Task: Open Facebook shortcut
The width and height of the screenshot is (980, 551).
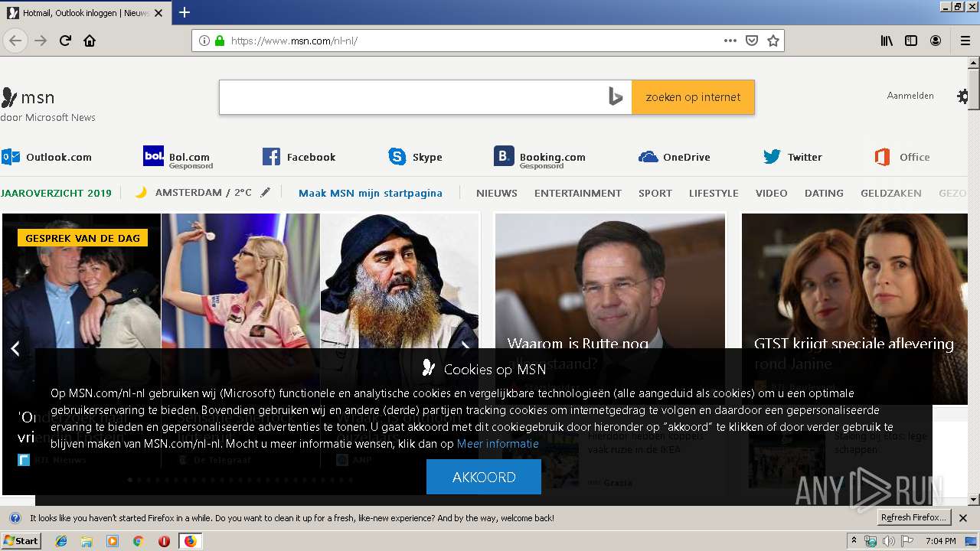Action: pyautogui.click(x=299, y=157)
